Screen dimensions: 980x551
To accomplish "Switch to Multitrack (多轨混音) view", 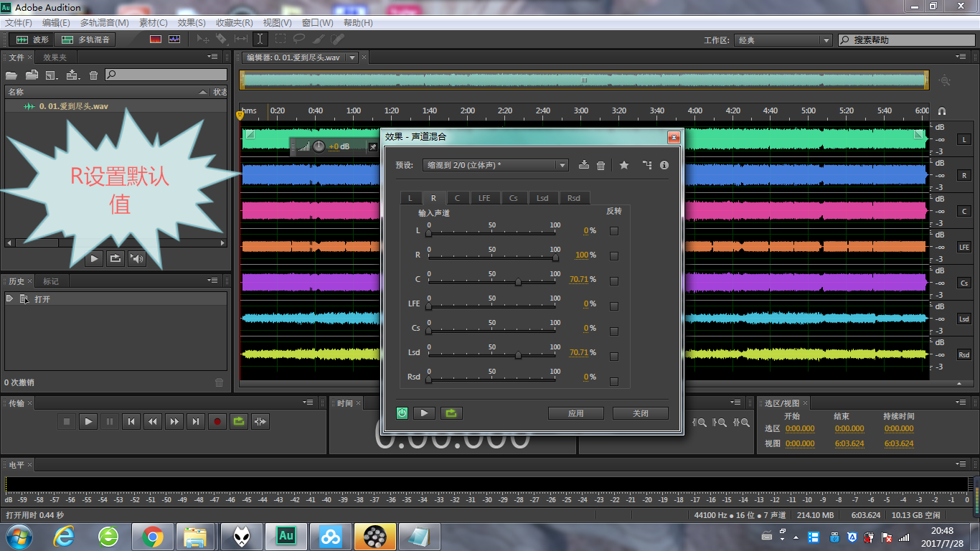I will (85, 39).
